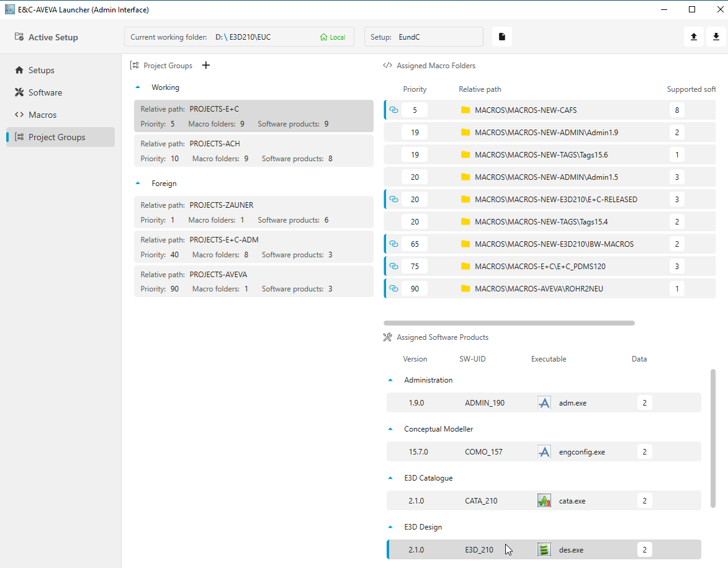Collapse the E3D Catalogue software section
Viewport: 728px width, 568px height.
pyautogui.click(x=390, y=478)
